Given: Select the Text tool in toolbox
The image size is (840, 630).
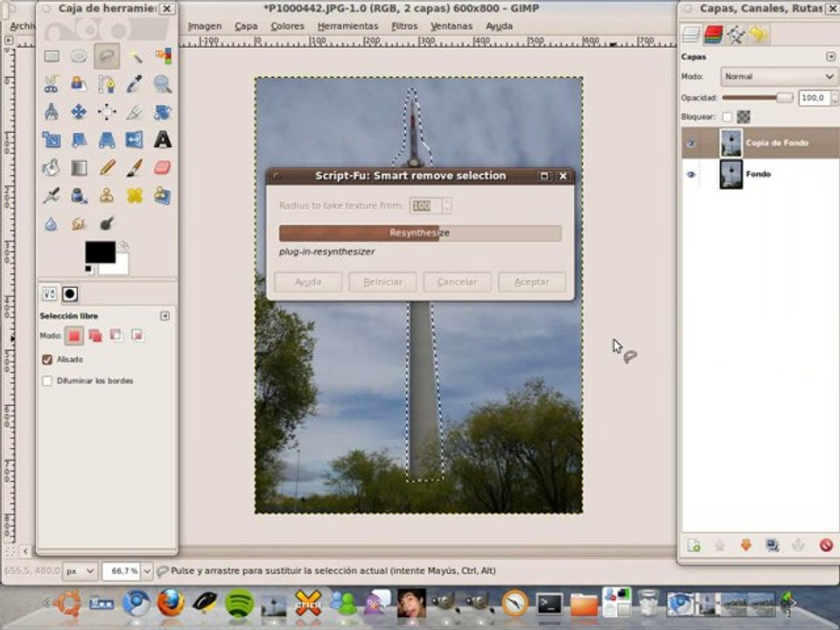Looking at the screenshot, I should point(162,139).
